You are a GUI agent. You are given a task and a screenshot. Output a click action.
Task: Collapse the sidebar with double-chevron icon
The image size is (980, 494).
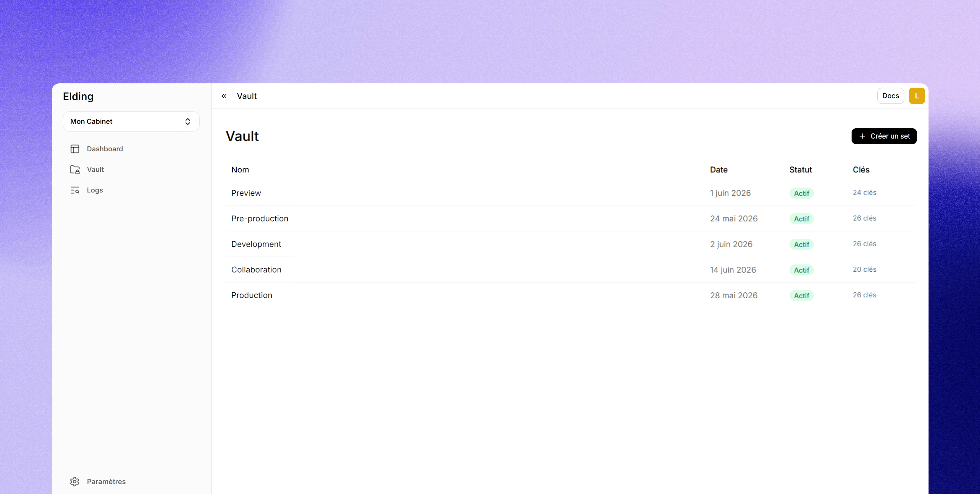[x=224, y=96]
